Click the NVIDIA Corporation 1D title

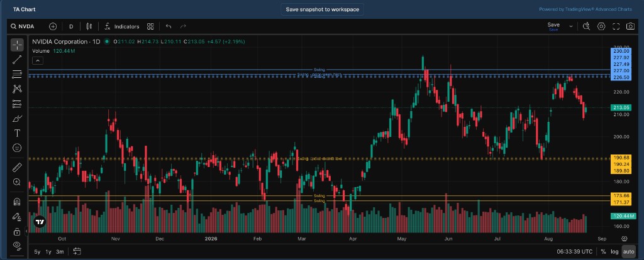coord(67,41)
